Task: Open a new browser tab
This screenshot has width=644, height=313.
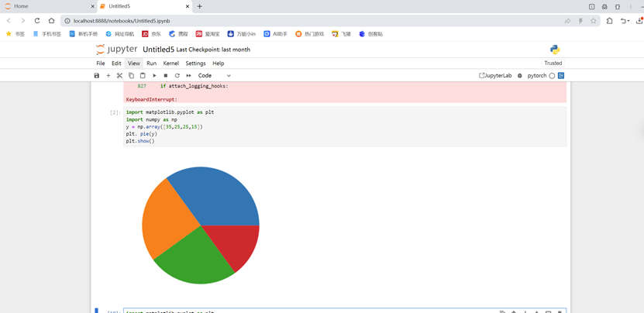Action: click(200, 6)
